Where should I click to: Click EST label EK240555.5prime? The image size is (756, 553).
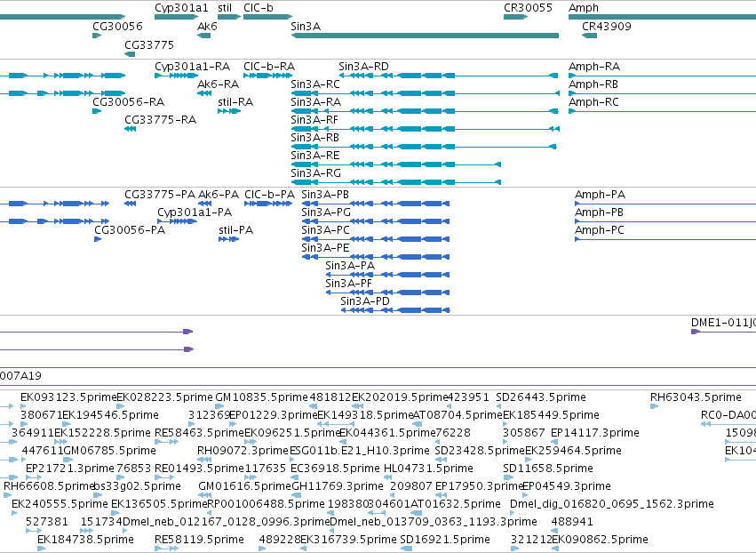60,504
